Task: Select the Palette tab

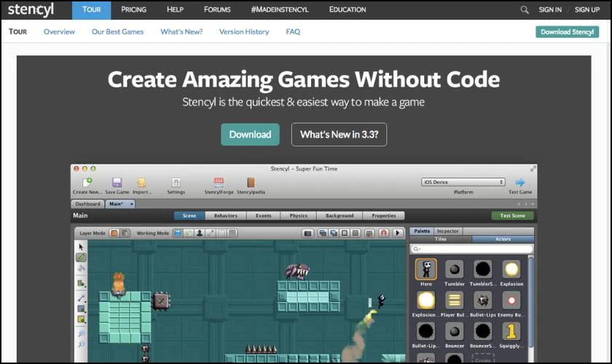Action: point(422,232)
